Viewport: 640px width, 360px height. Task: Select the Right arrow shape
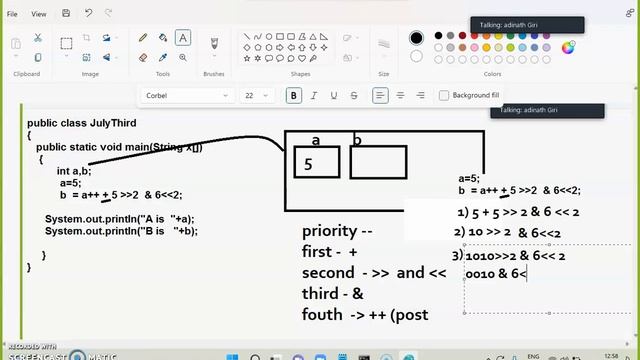280,48
